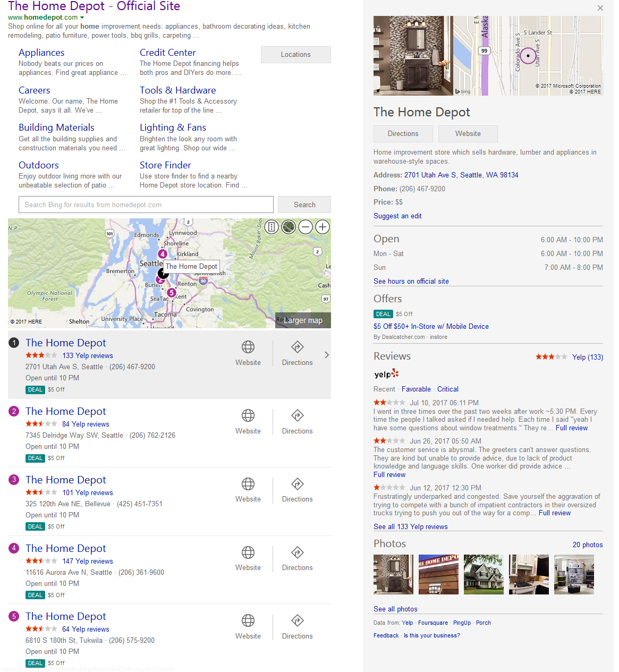Close the Home Depot details panel
The image size is (619, 672).
tap(600, 8)
